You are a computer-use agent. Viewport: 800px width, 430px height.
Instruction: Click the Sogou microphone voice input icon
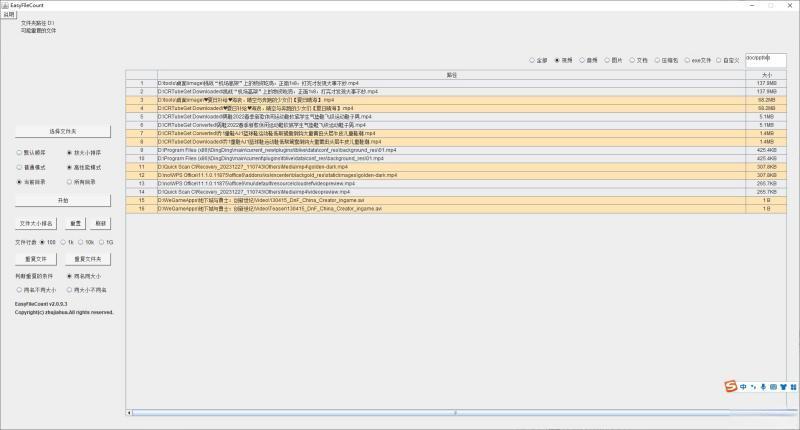pyautogui.click(x=763, y=387)
